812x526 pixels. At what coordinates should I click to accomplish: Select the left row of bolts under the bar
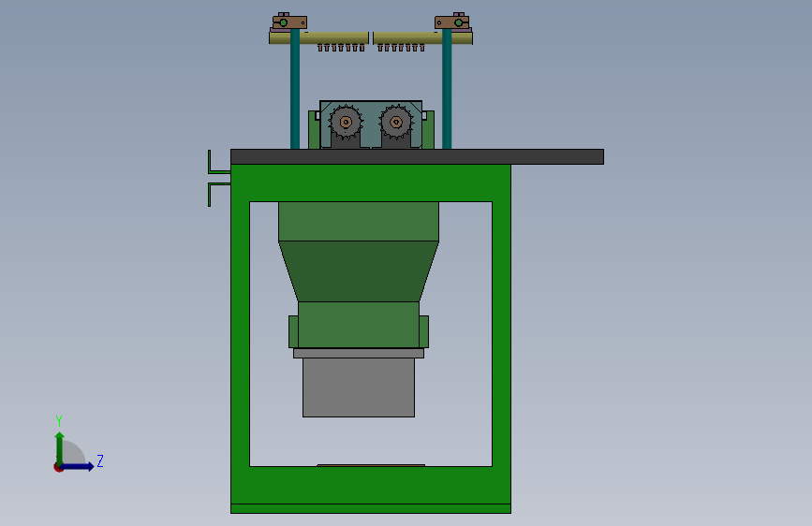tap(341, 48)
